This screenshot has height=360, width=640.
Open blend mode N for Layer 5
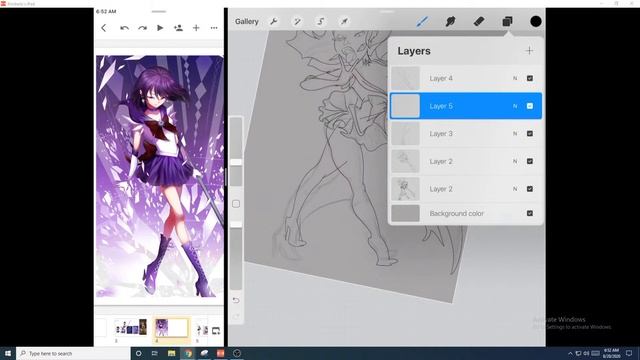[x=515, y=106]
